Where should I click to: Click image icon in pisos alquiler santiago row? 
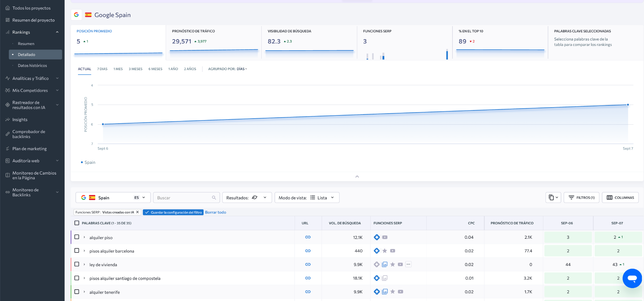[385, 278]
